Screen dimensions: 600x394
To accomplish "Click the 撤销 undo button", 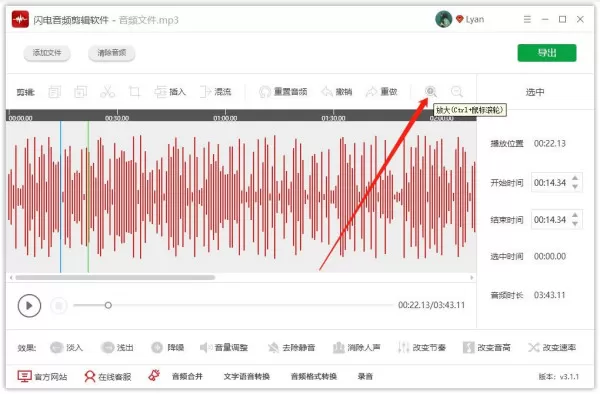I will click(337, 92).
